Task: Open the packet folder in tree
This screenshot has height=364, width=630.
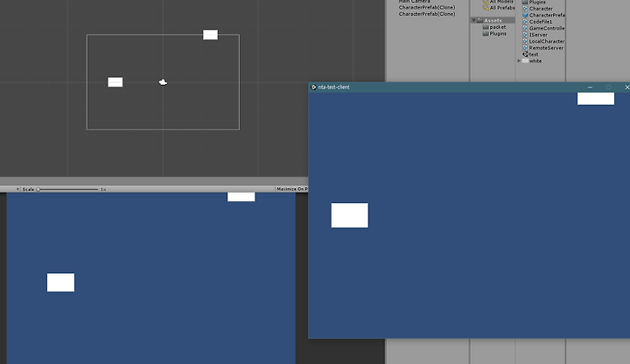Action: [x=494, y=27]
